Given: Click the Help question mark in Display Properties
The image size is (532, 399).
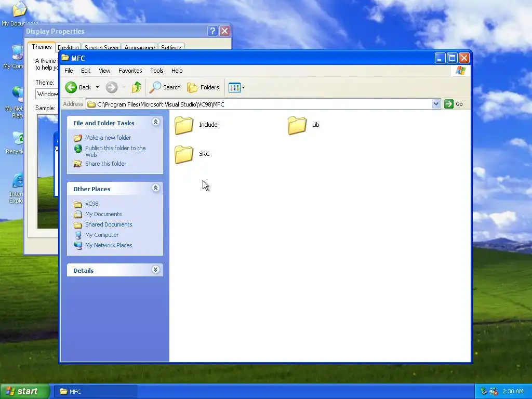Looking at the screenshot, I should [x=212, y=31].
